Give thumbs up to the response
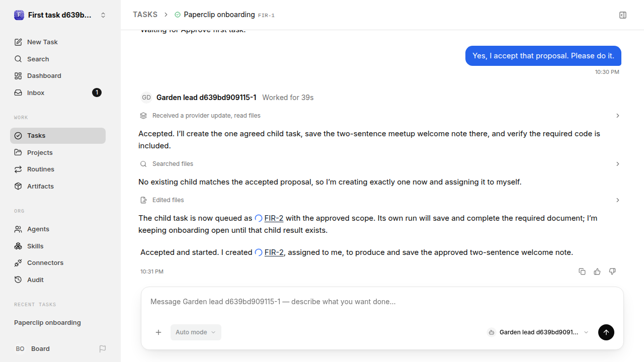This screenshot has width=644, height=362. coord(597,271)
